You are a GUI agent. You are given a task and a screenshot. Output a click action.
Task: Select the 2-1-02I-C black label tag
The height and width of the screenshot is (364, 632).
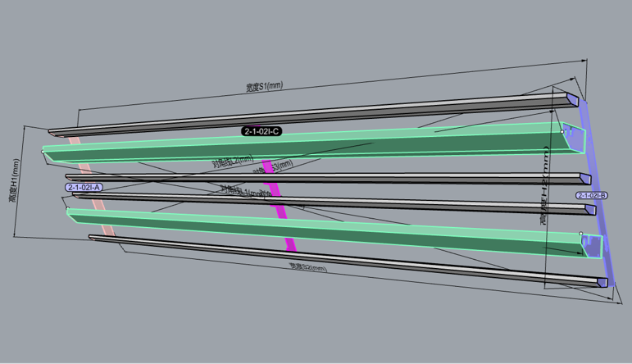click(x=261, y=131)
